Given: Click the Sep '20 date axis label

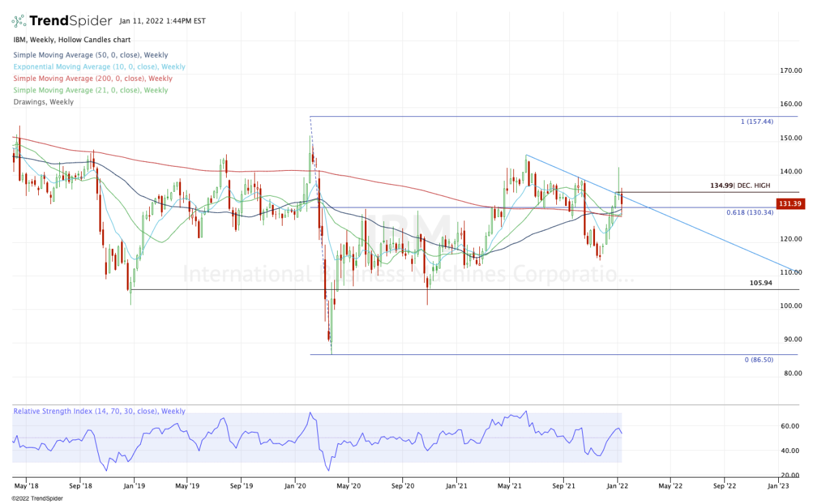Looking at the screenshot, I should coord(402,486).
